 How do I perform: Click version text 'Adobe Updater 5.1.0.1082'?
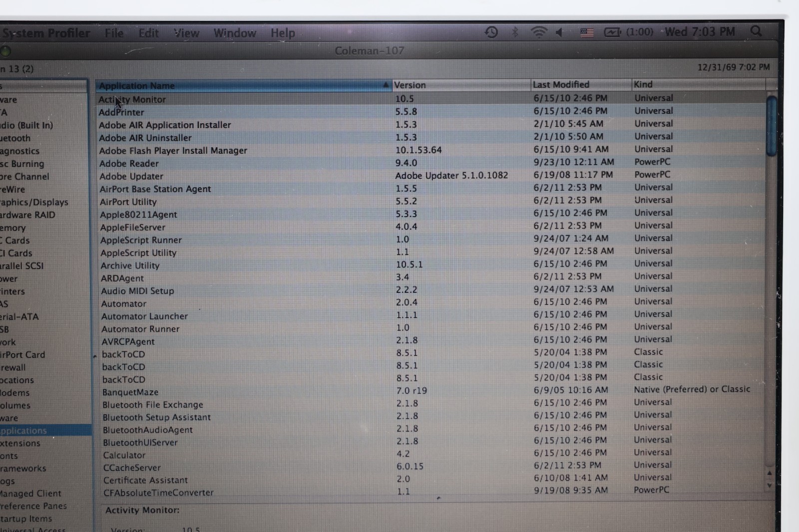[x=451, y=175]
